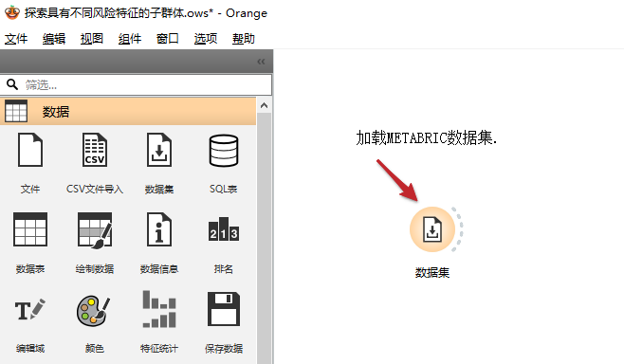624x364 pixels.
Task: Select the 绘制数据 widget icon
Action: pyautogui.click(x=95, y=230)
